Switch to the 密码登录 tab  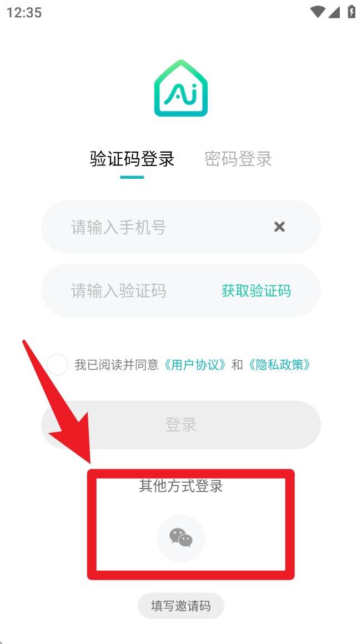(x=238, y=159)
